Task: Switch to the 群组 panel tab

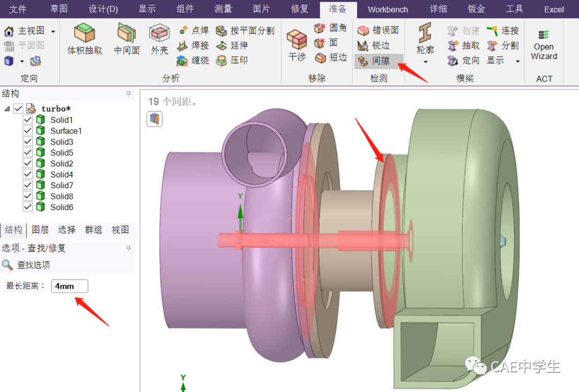Action: tap(93, 230)
